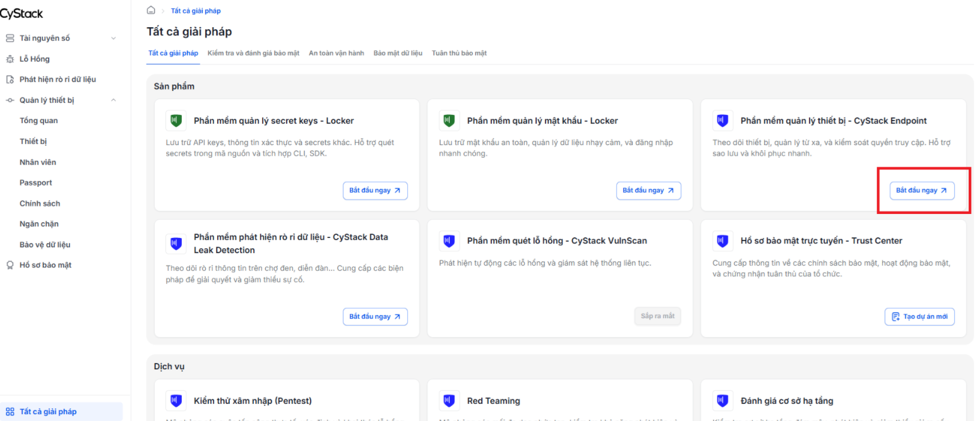Click Kiểm thử xâm nhập (Pentest) title
The image size is (980, 421).
[253, 401]
